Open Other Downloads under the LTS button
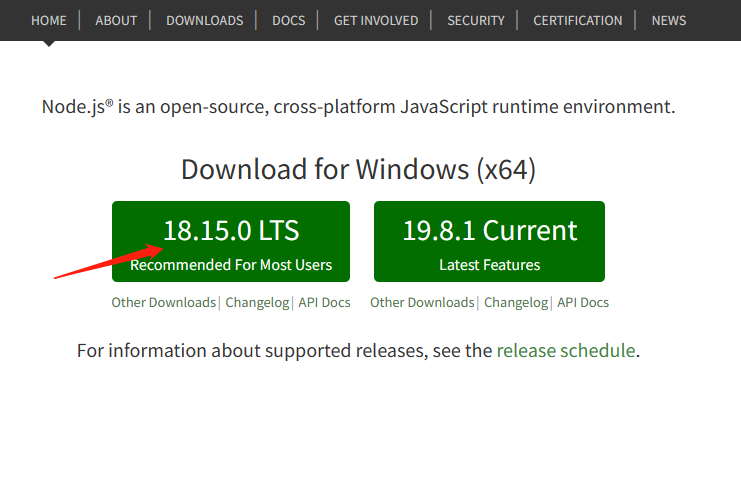Image resolution: width=741 pixels, height=495 pixels. (164, 303)
